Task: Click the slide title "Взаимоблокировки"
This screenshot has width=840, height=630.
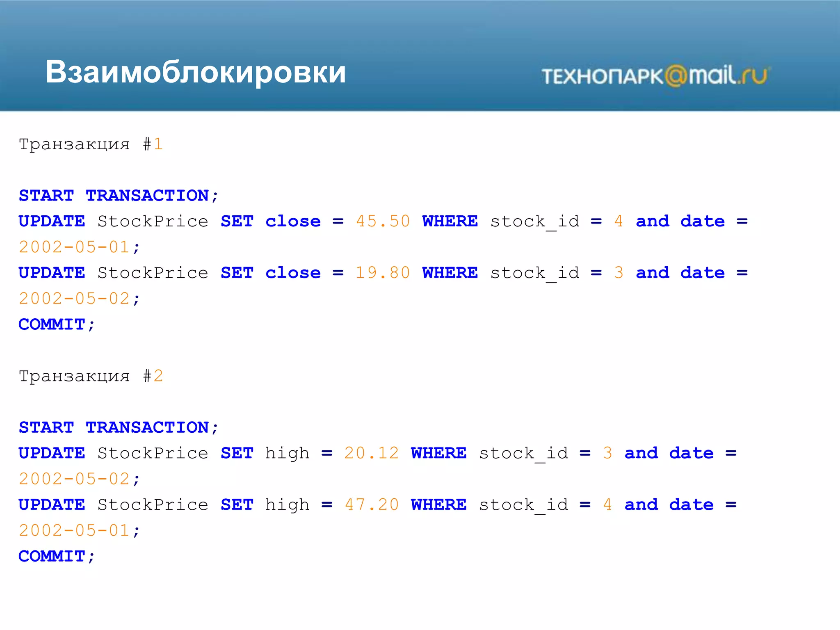Action: point(196,72)
